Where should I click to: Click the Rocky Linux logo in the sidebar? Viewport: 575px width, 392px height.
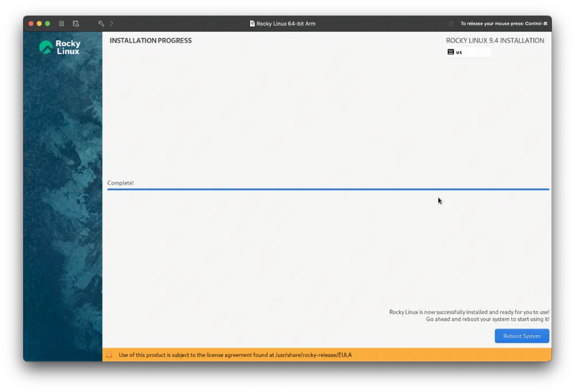(60, 48)
